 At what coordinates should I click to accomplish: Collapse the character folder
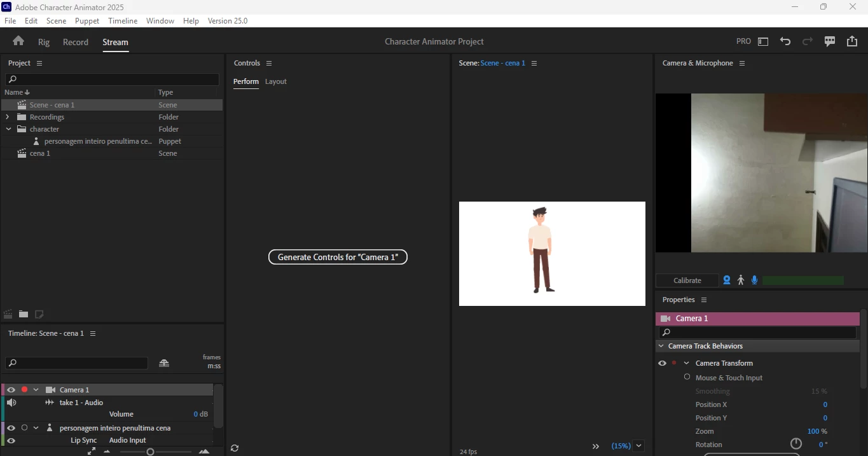pos(8,129)
